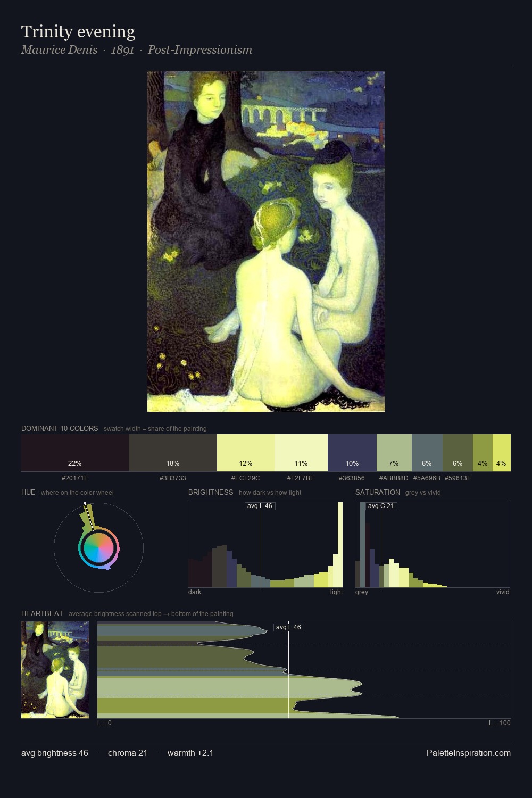532x798 pixels.
Task: Click the avg L 46 brightness marker
Action: (260, 506)
